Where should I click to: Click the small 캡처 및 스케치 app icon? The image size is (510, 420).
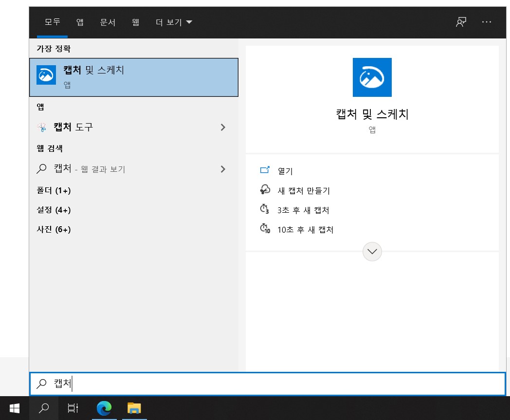point(46,75)
